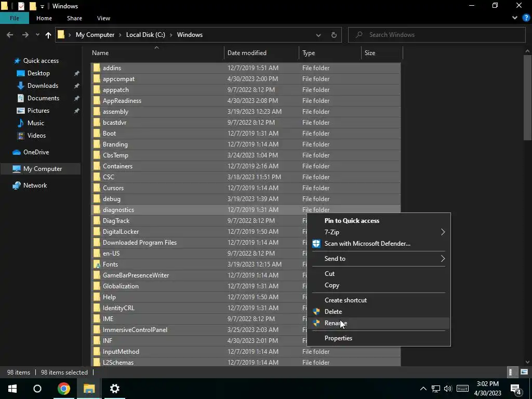
Task: Choose Delete from context menu
Action: pos(379,312)
